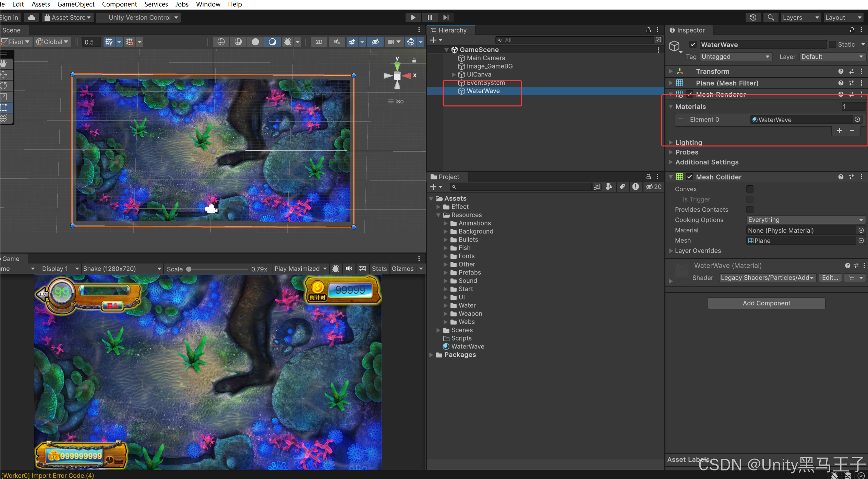Image resolution: width=868 pixels, height=479 pixels.
Task: Click the Pause button icon
Action: click(430, 17)
